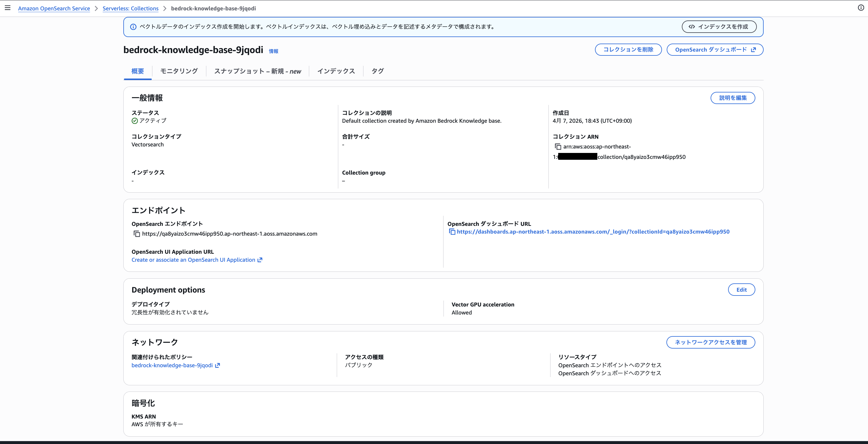Click the インデックスを作成 button
Image resolution: width=868 pixels, height=444 pixels.
pos(719,27)
